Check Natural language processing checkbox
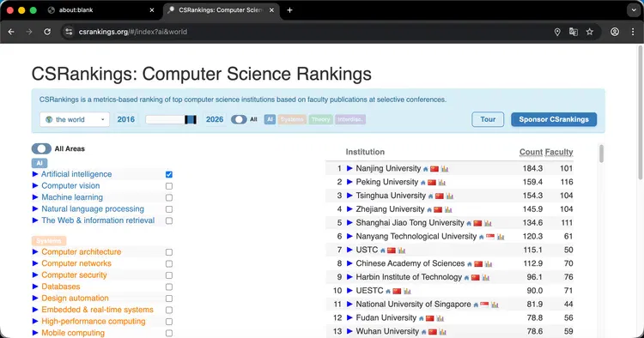 click(x=169, y=209)
